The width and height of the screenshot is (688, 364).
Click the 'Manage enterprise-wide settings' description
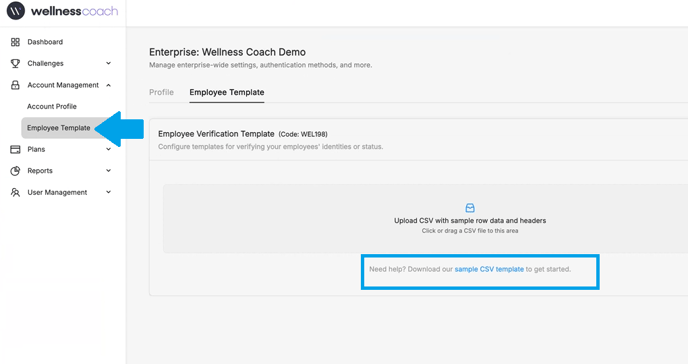click(261, 65)
